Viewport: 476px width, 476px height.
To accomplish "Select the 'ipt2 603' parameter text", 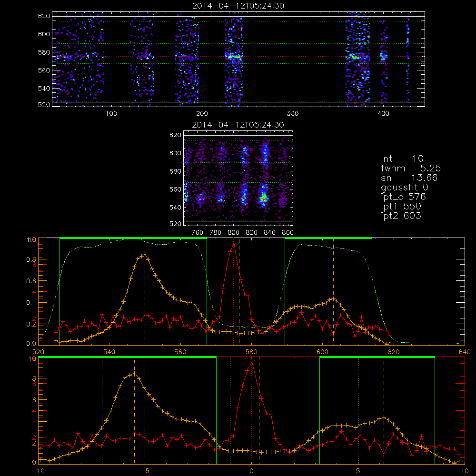I will coord(401,216).
